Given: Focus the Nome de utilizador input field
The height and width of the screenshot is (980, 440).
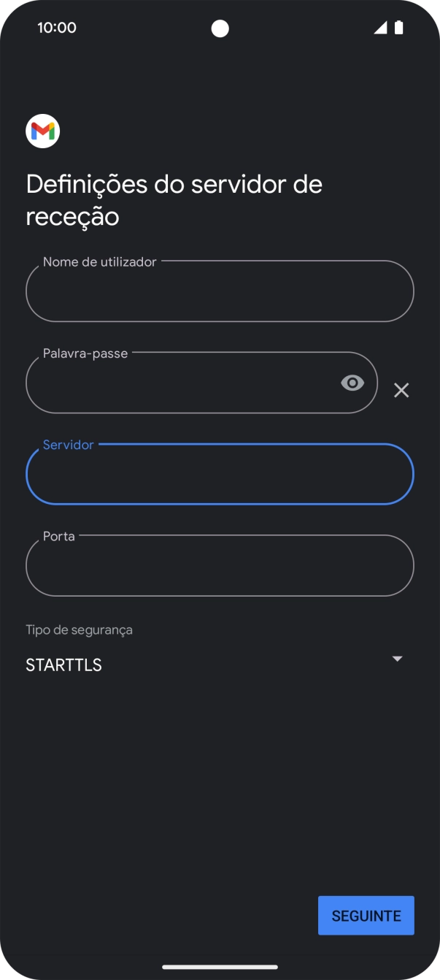Looking at the screenshot, I should coord(219,292).
